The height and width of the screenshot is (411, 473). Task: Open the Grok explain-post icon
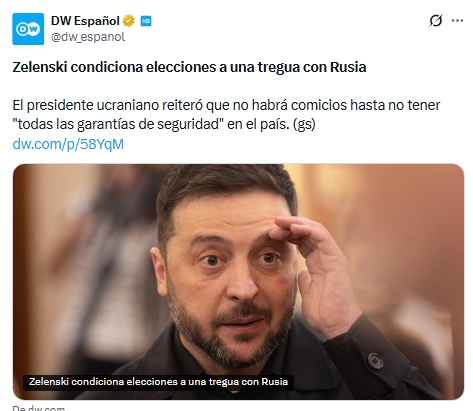pyautogui.click(x=436, y=21)
